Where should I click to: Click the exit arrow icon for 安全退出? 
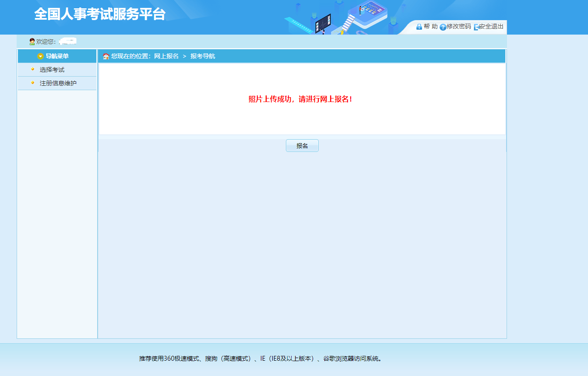click(x=476, y=27)
